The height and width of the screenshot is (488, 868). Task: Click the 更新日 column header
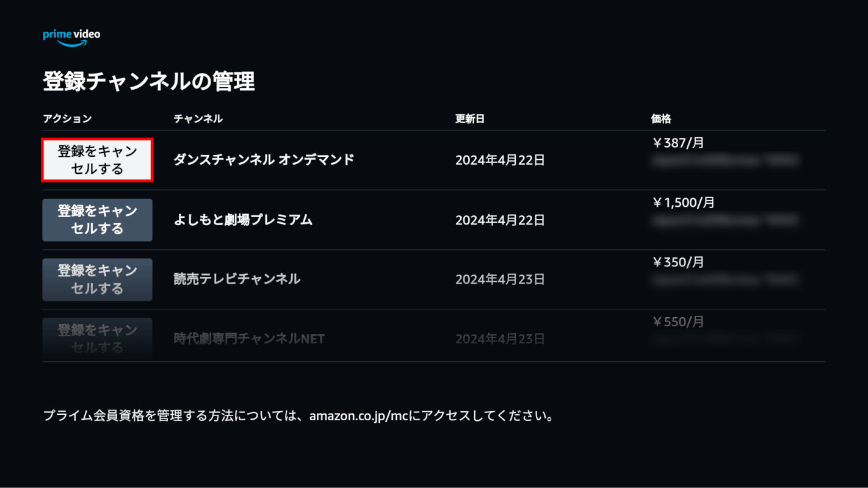point(470,119)
